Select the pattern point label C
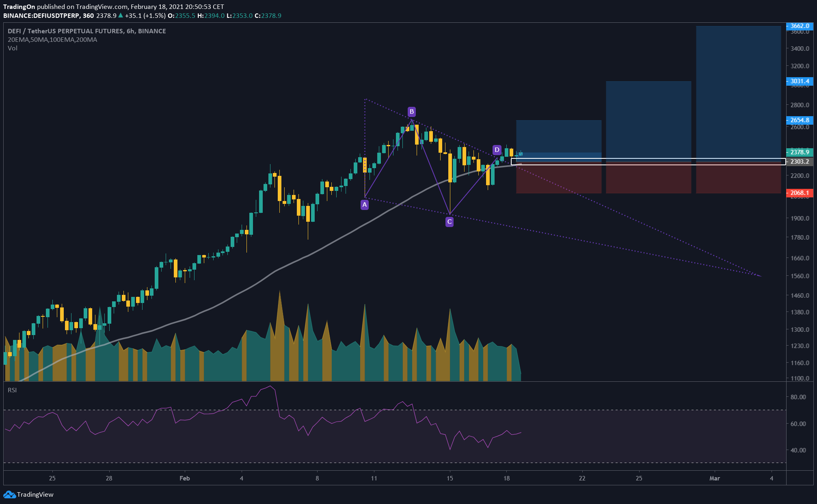 450,222
